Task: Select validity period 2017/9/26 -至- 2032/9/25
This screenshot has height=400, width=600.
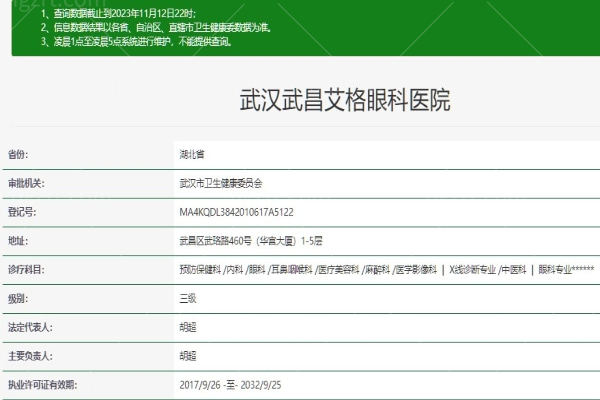Action: [x=230, y=385]
